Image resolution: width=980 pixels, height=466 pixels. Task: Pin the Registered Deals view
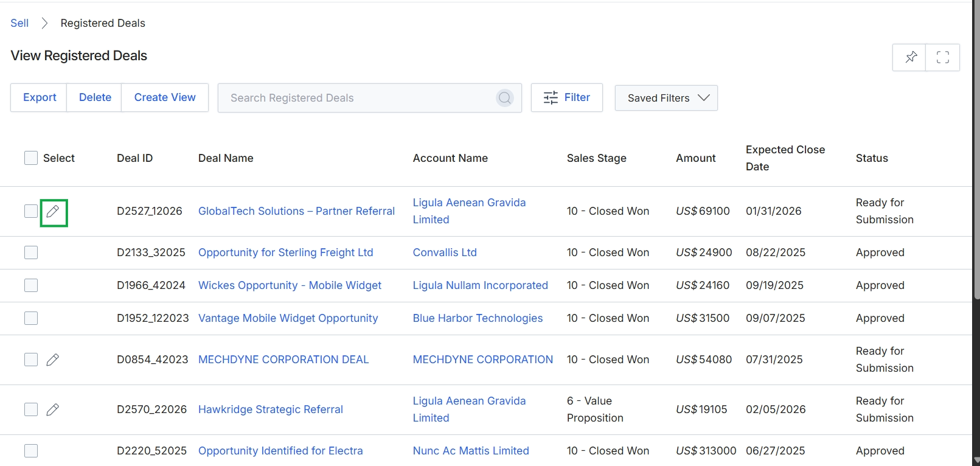(909, 57)
